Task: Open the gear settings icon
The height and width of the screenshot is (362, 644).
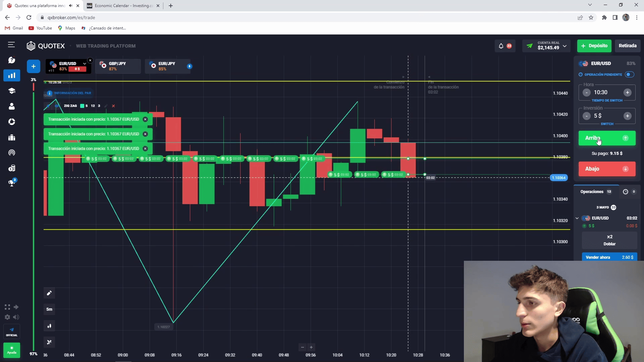Action: pos(7,317)
